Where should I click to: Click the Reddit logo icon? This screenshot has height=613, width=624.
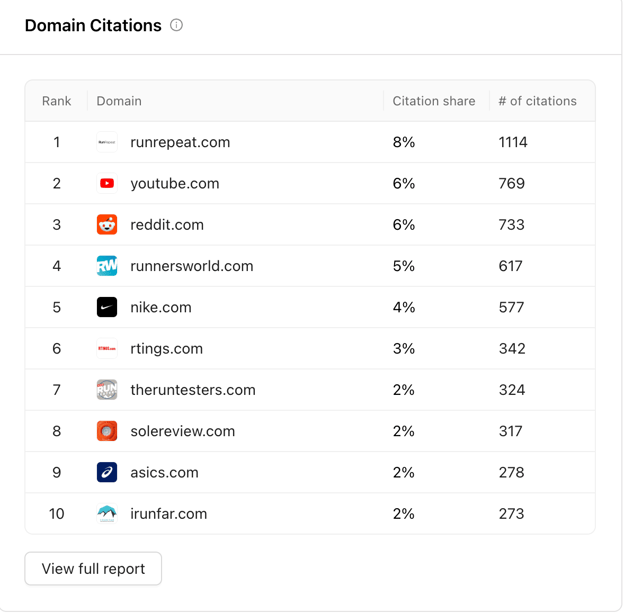point(107,225)
